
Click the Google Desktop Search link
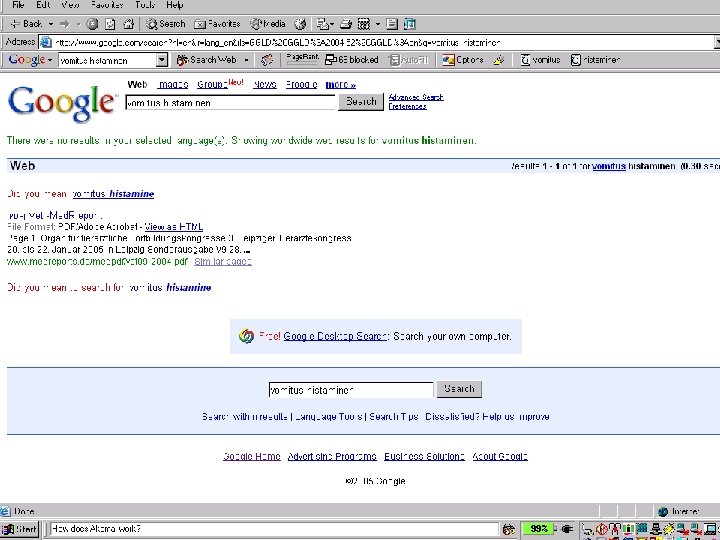point(336,336)
